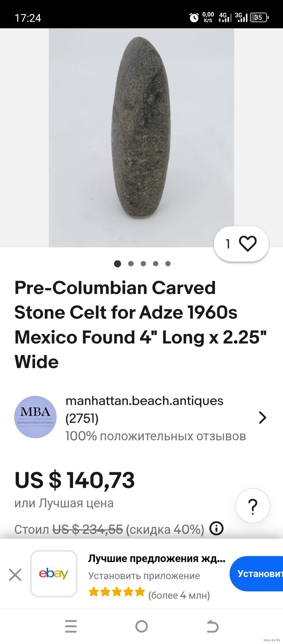
Task: Tap the stone celt product photo
Action: coord(141,138)
